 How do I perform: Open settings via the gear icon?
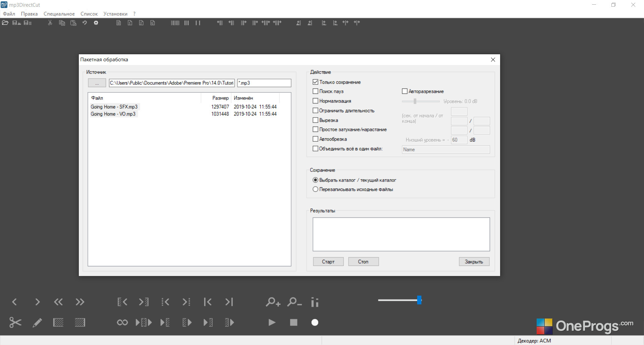(96, 23)
